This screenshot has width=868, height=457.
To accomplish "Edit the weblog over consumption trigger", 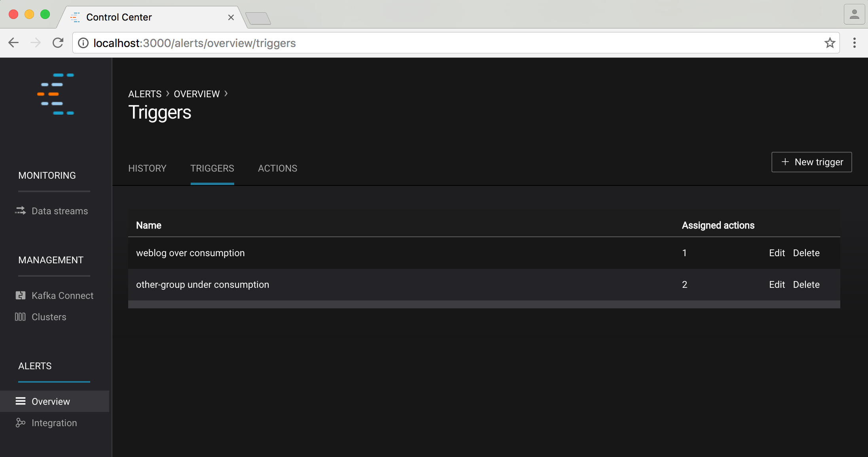I will pos(777,253).
